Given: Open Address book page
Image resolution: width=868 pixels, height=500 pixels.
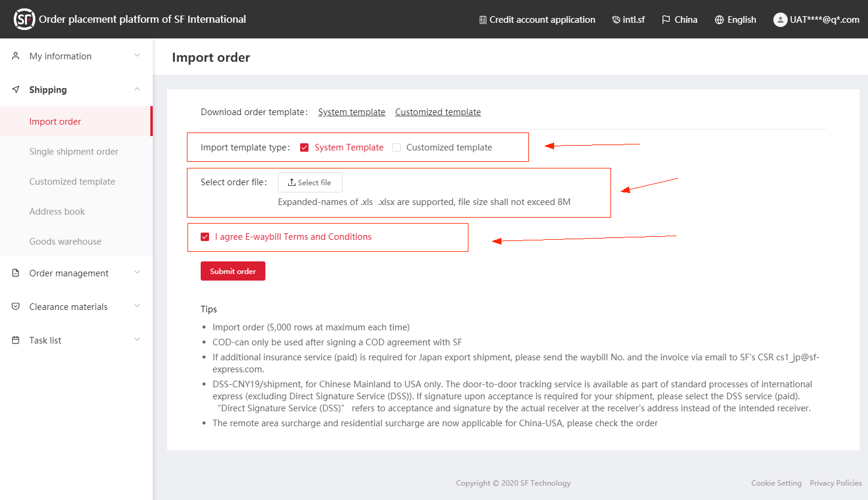Looking at the screenshot, I should pos(76,212).
